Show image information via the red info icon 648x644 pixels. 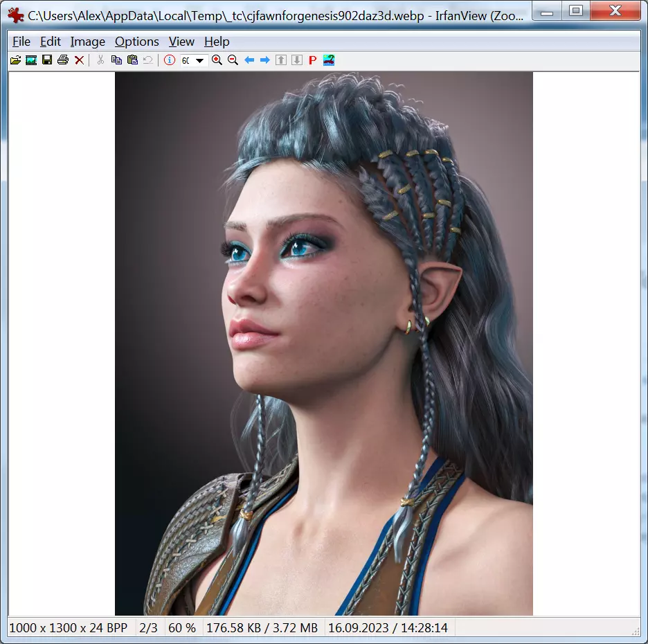[x=170, y=60]
